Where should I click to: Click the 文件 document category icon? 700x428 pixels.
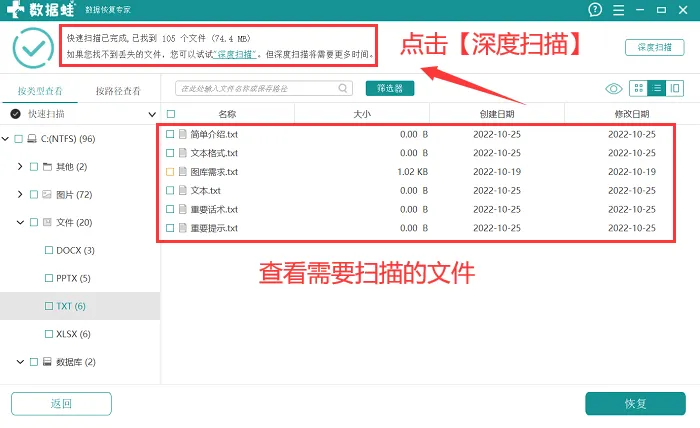[47, 222]
